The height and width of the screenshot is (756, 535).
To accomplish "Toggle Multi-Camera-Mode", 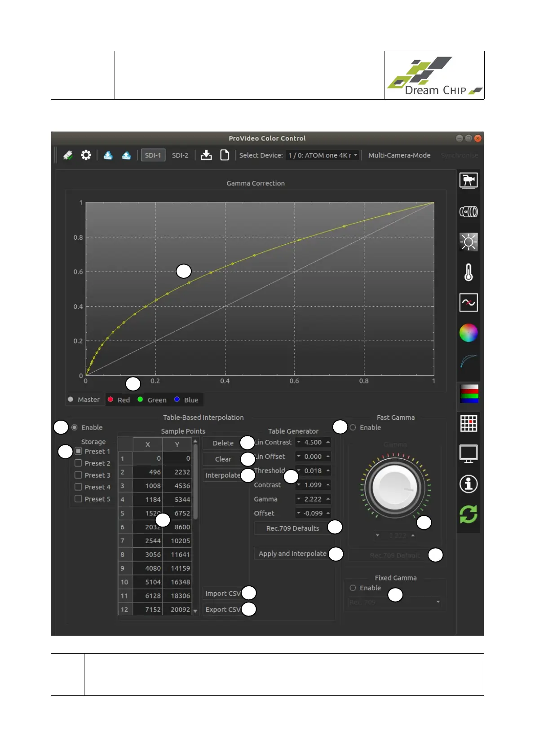I will [399, 155].
